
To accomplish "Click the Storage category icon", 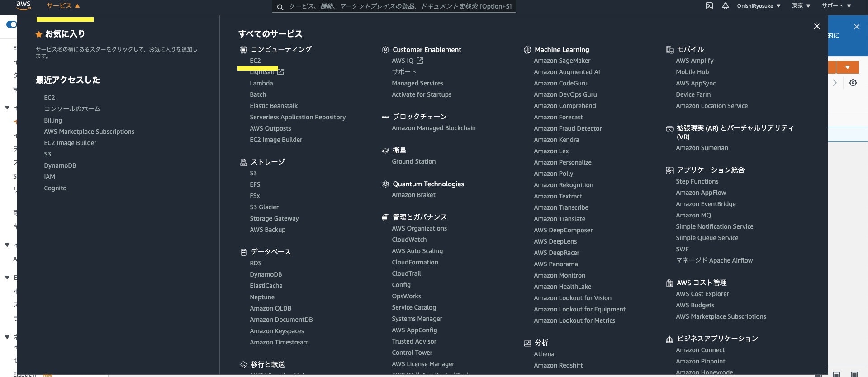I will (x=243, y=162).
